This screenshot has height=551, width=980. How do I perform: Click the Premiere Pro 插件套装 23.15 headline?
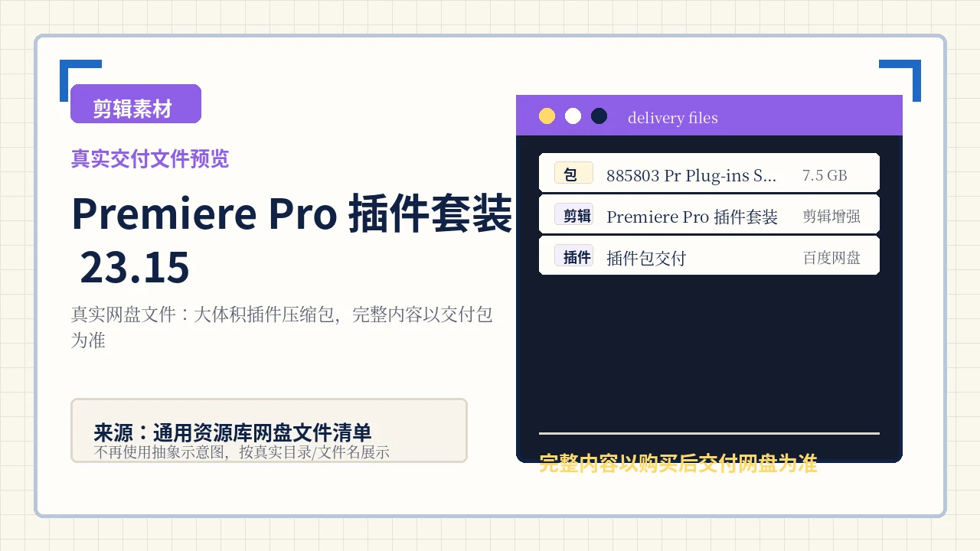pos(292,240)
